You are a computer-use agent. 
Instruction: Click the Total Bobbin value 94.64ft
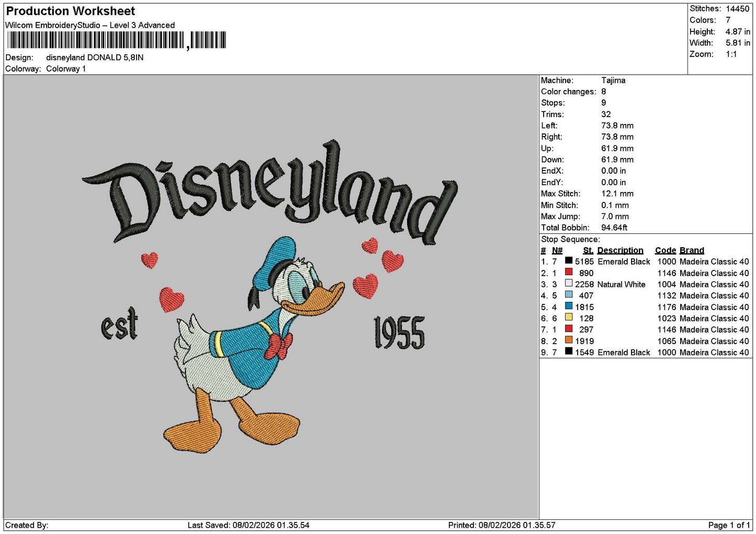[614, 228]
